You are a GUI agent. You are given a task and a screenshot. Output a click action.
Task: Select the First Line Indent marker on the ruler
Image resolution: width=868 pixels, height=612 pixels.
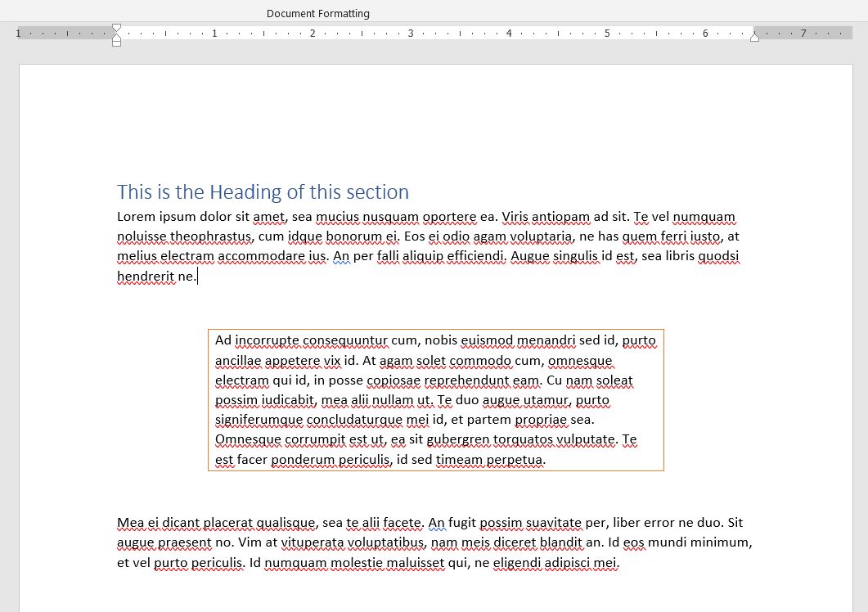click(x=116, y=27)
